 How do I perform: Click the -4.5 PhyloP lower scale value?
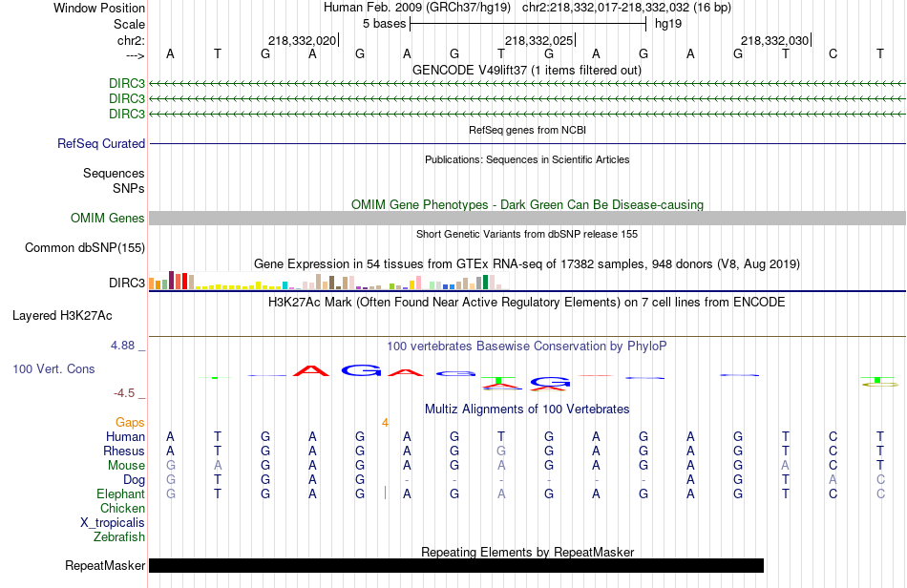(124, 393)
